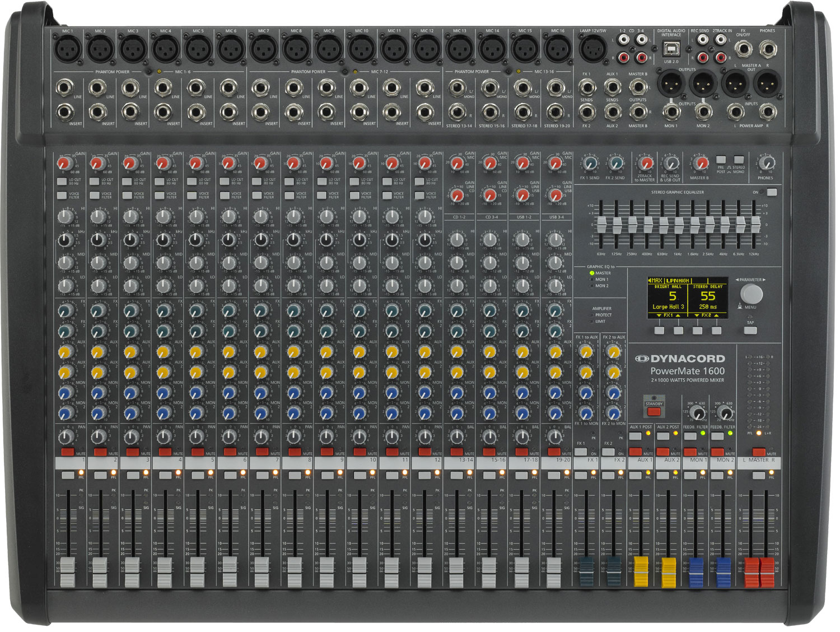Screen dimensions: 840x632
Task: Toggle the MON 1 FEEDB. FILTER button
Action: tap(690, 435)
